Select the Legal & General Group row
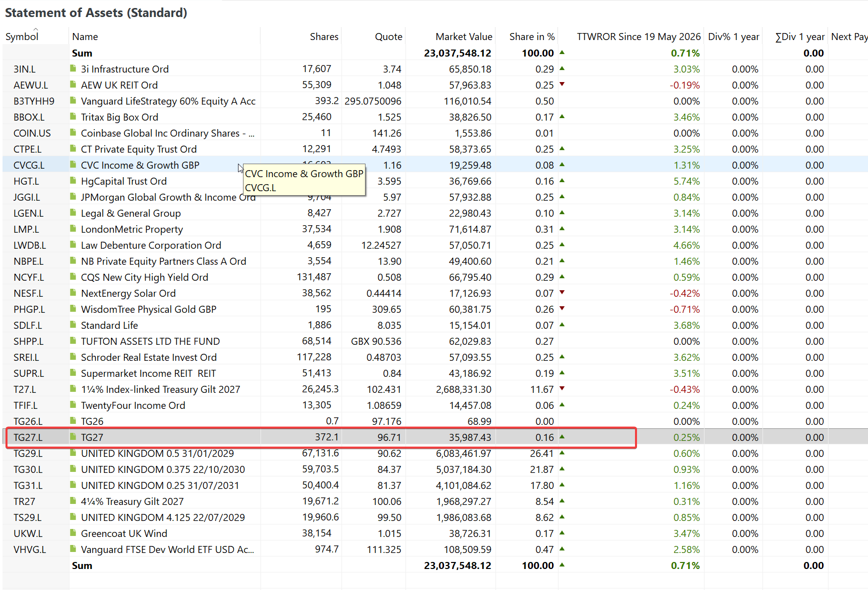The height and width of the screenshot is (590, 868). coord(434,213)
